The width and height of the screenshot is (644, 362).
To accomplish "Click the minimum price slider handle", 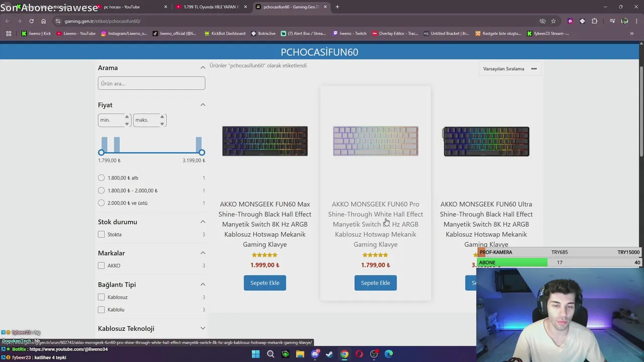I will click(101, 152).
